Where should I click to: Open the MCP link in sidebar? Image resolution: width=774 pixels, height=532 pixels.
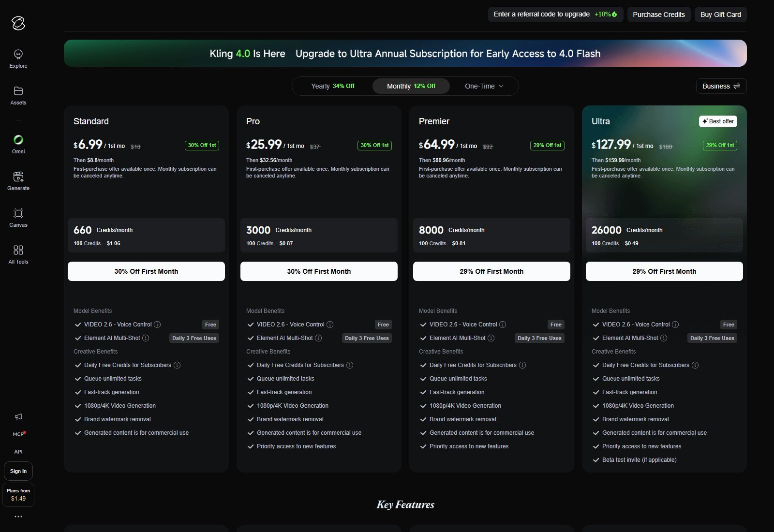18,434
